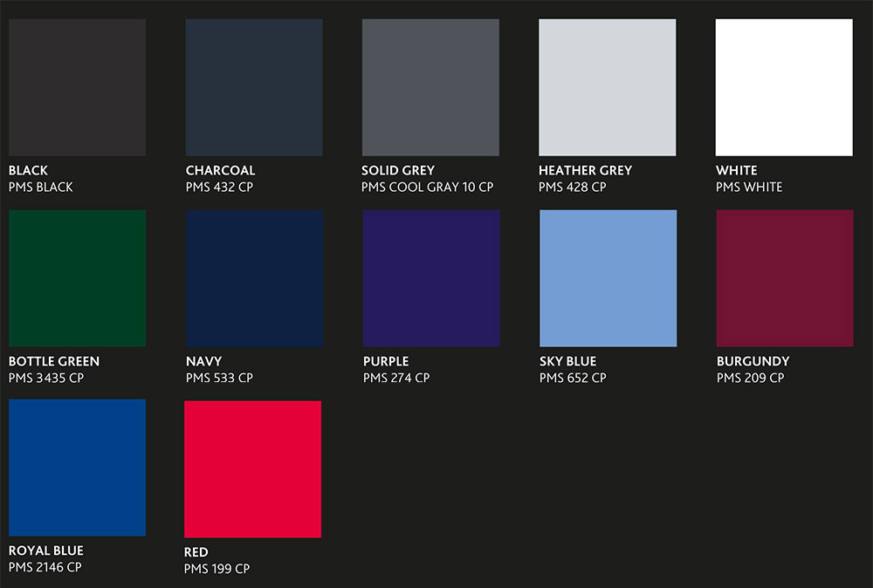
Task: Click the 'RED' label
Action: pyautogui.click(x=196, y=552)
